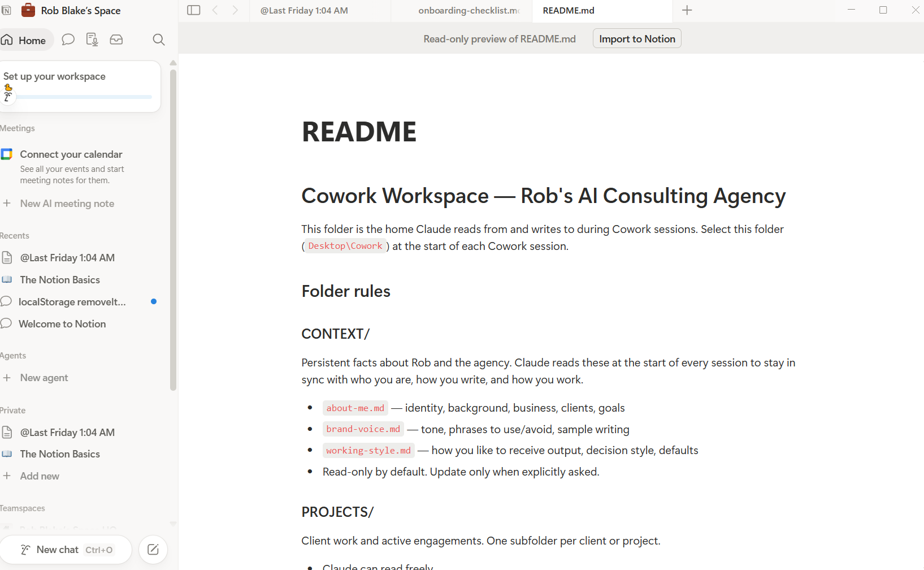Collapse the Meetings section header
The width and height of the screenshot is (924, 570).
pos(18,128)
